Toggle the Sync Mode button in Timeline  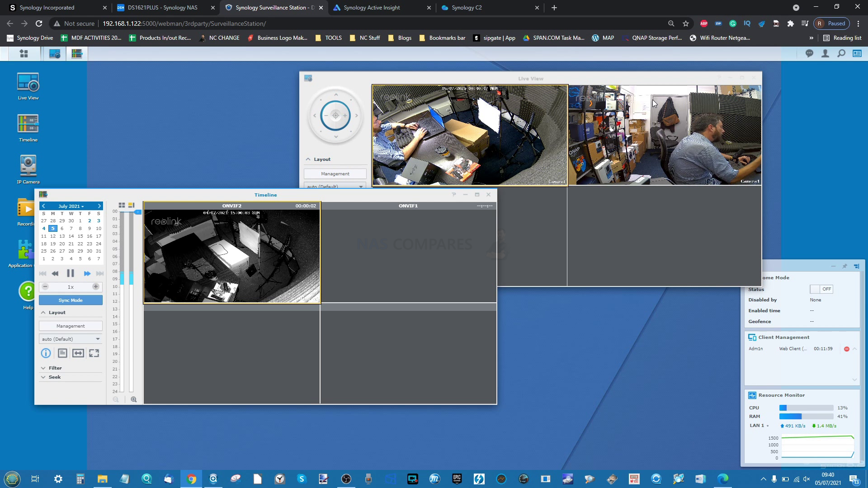71,300
